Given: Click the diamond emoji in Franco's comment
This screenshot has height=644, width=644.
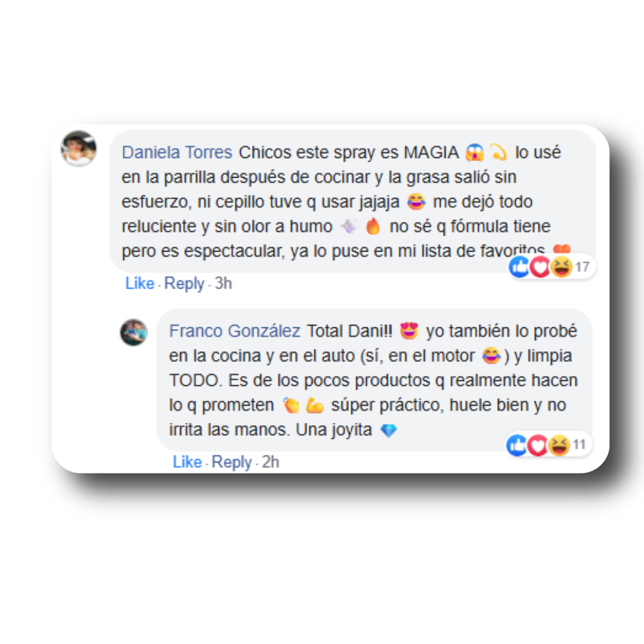Looking at the screenshot, I should click(x=389, y=430).
